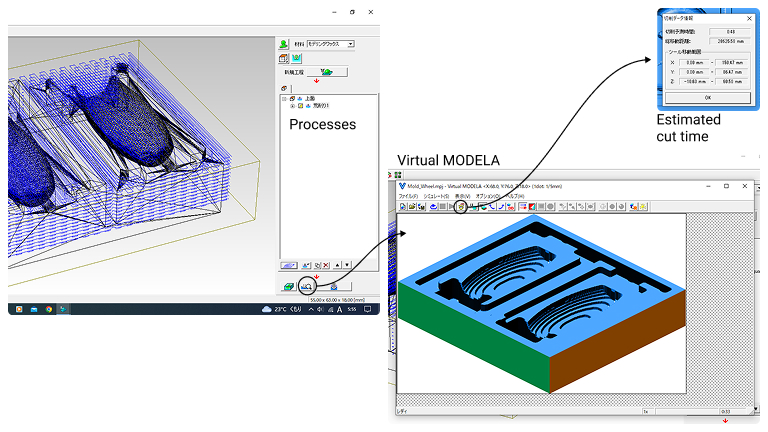Delete the process with the red X icon

point(326,265)
